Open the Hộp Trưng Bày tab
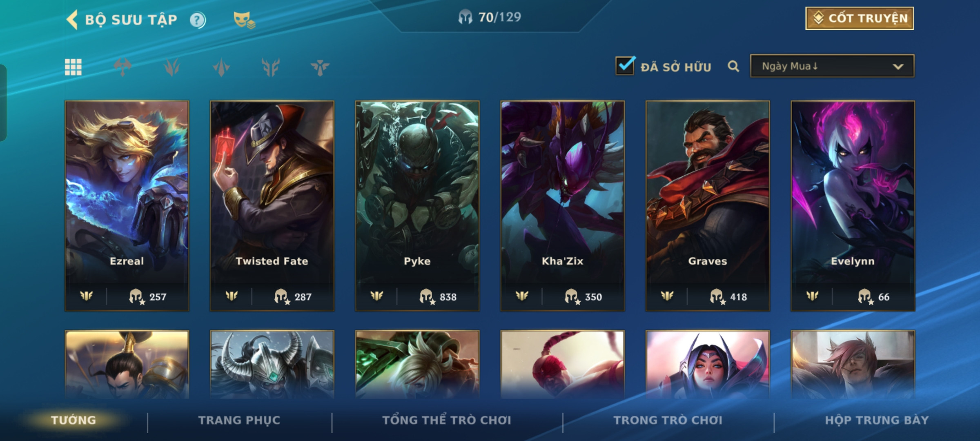 [x=877, y=420]
